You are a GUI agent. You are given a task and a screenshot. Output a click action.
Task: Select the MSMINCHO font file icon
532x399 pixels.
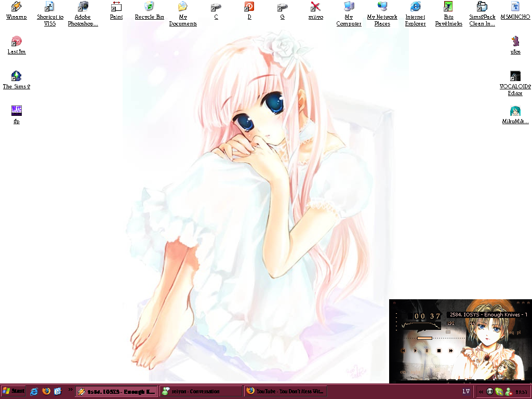coord(515,10)
